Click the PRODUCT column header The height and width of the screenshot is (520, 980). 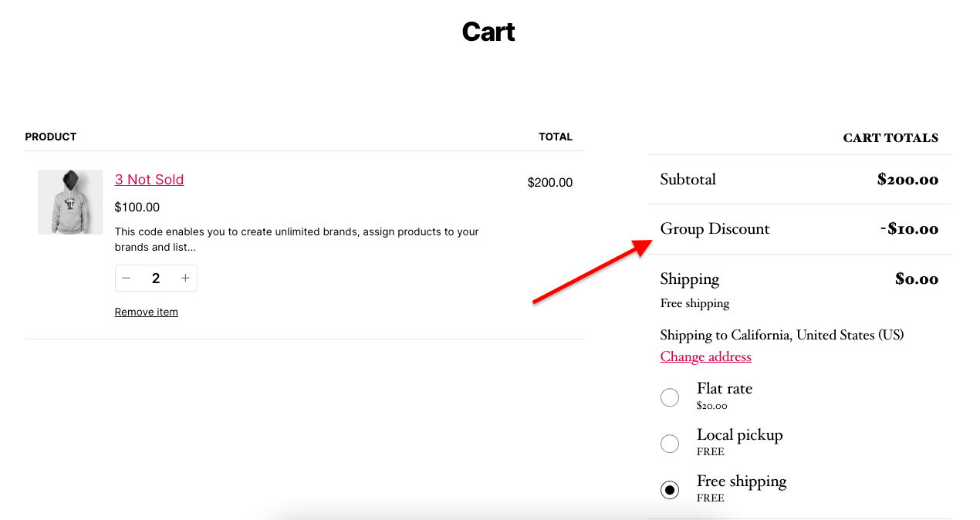[x=51, y=137]
